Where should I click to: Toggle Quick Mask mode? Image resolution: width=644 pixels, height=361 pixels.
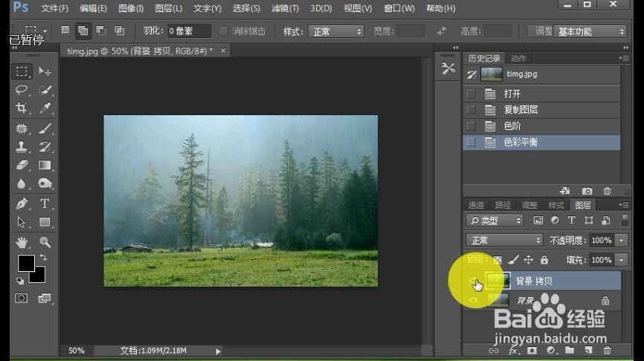point(22,299)
